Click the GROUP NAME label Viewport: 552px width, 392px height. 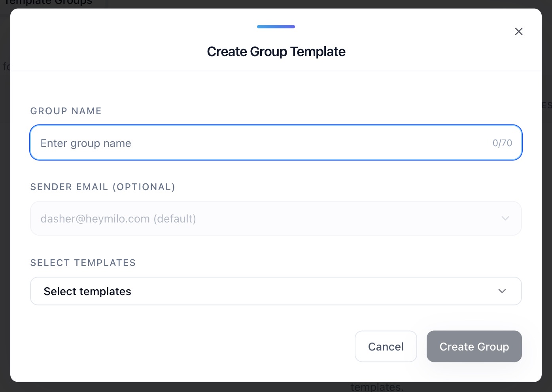point(66,111)
